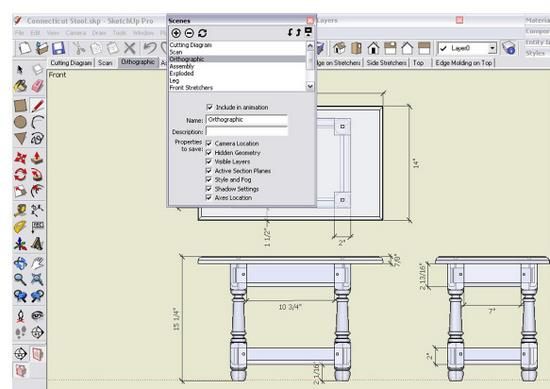Screen dimensions: 550x389
Task: Click the scene list scroll-up arrow
Action: (x=310, y=46)
